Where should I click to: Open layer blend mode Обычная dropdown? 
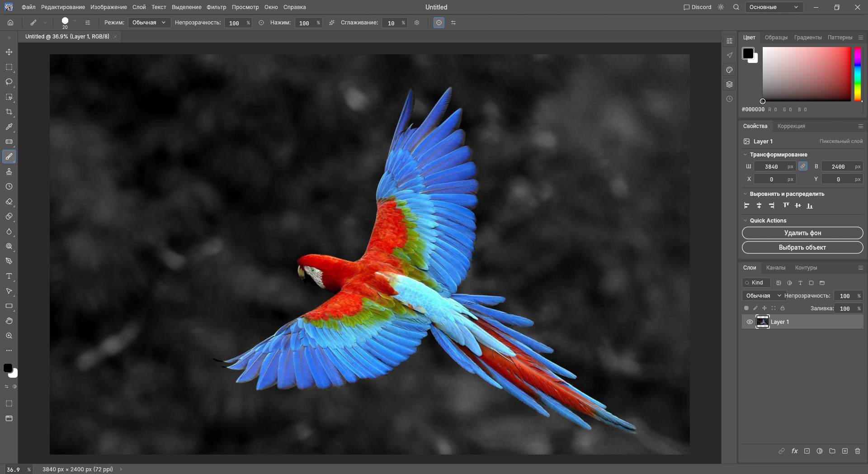point(763,296)
